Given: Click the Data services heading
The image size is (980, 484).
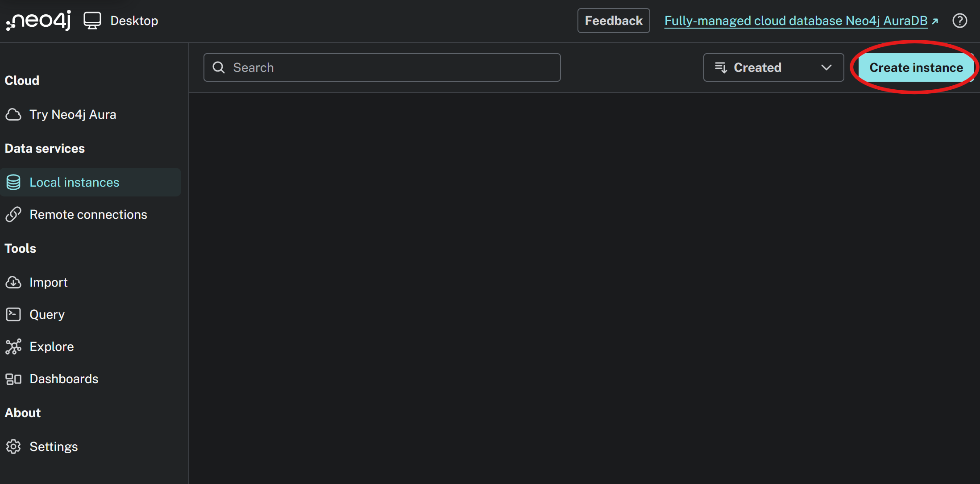Looking at the screenshot, I should click(45, 148).
